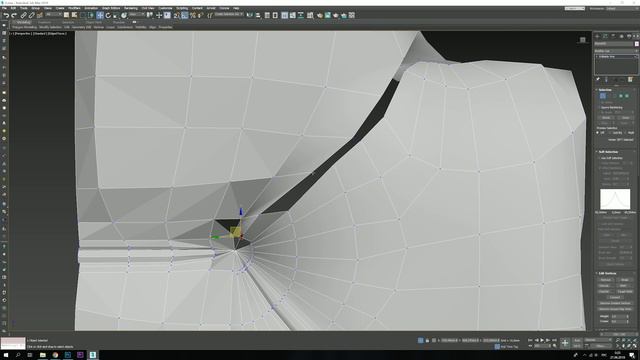Open the Modifiers menu
Image resolution: width=640 pixels, height=360 pixels.
point(74,8)
